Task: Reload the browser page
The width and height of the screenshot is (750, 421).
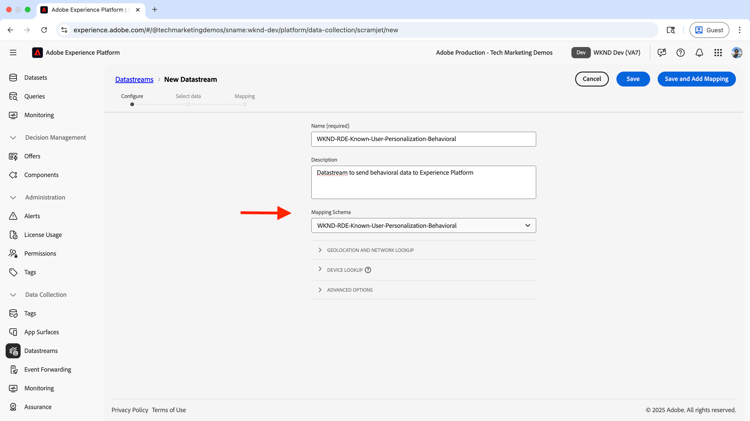Action: coord(44,30)
